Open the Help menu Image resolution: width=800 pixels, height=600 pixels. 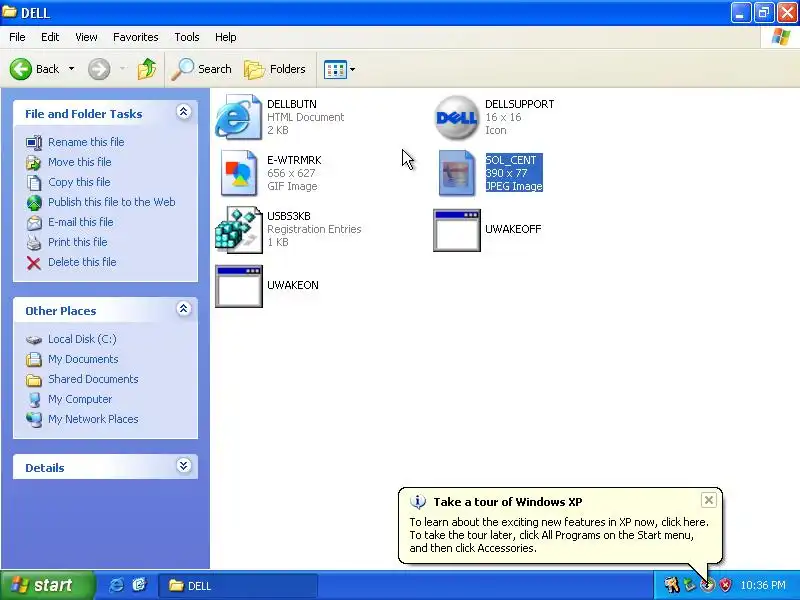pyautogui.click(x=226, y=37)
